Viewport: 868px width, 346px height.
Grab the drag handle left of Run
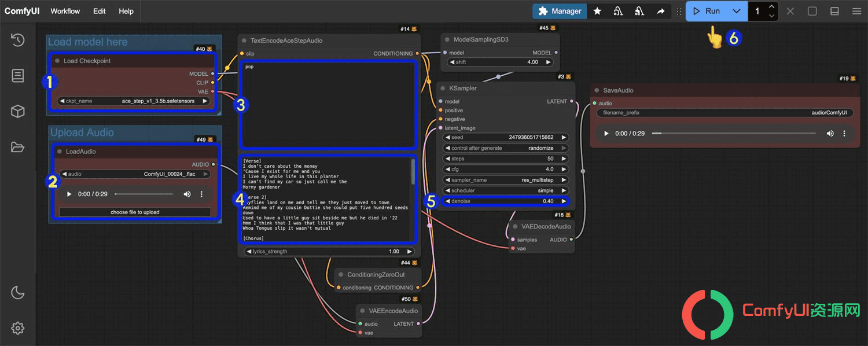(x=679, y=11)
